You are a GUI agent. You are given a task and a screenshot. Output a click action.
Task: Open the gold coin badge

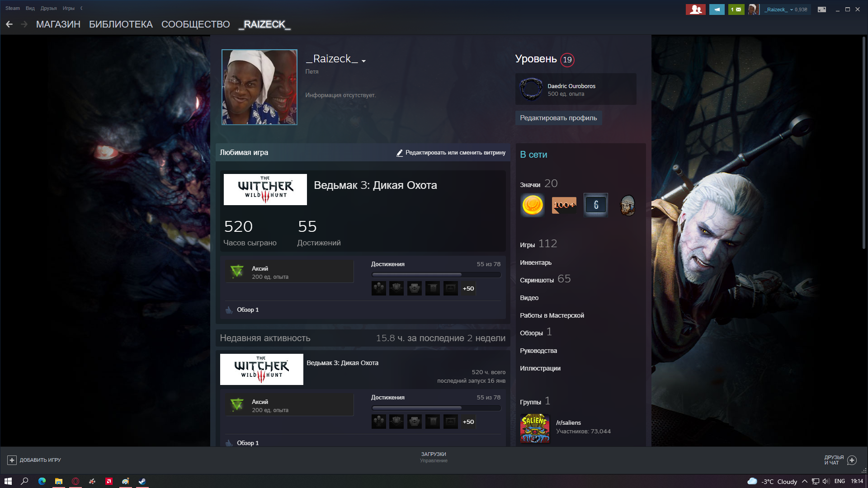tap(533, 205)
